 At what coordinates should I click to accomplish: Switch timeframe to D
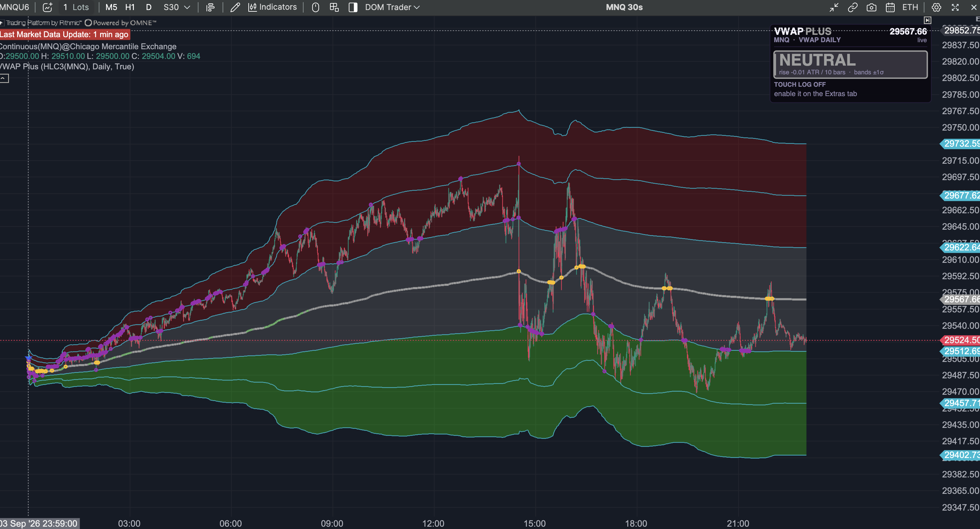coord(149,7)
